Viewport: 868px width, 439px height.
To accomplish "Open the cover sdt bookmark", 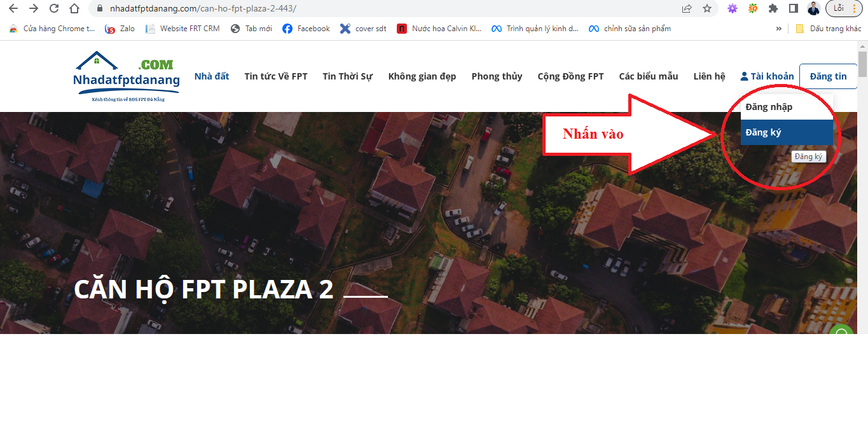I will tap(364, 29).
